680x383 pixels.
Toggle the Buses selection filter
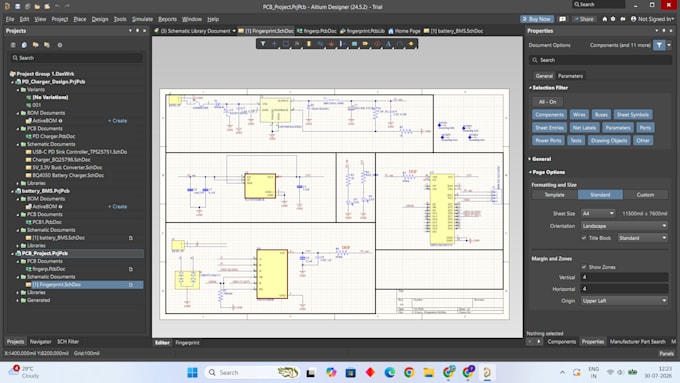click(601, 115)
